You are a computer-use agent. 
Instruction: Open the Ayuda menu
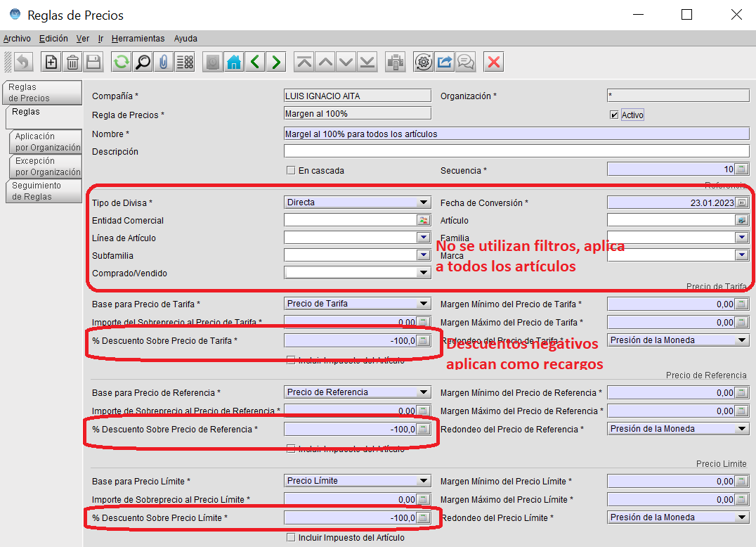[185, 39]
